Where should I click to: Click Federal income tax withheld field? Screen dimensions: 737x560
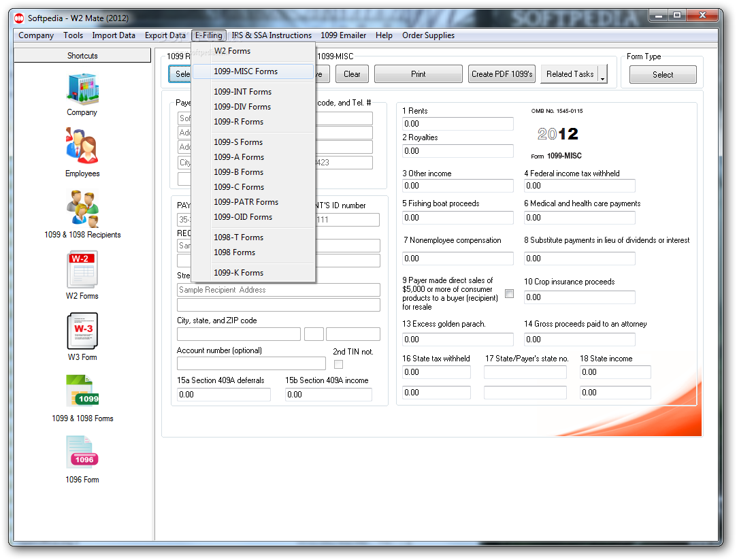click(x=580, y=186)
